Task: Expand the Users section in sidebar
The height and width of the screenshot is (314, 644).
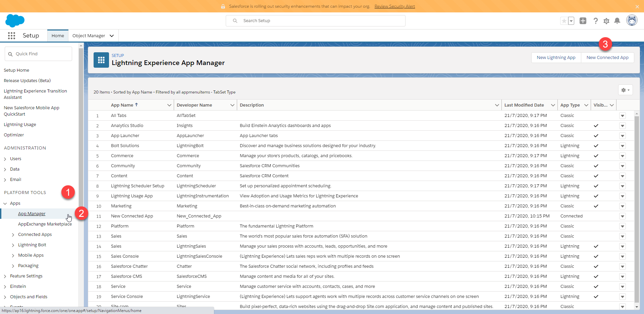Action: tap(5, 159)
